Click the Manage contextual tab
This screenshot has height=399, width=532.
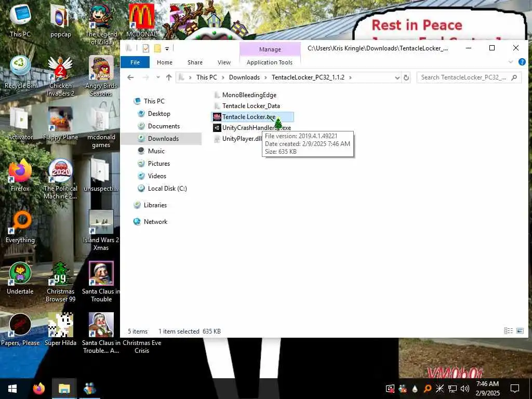pos(270,49)
